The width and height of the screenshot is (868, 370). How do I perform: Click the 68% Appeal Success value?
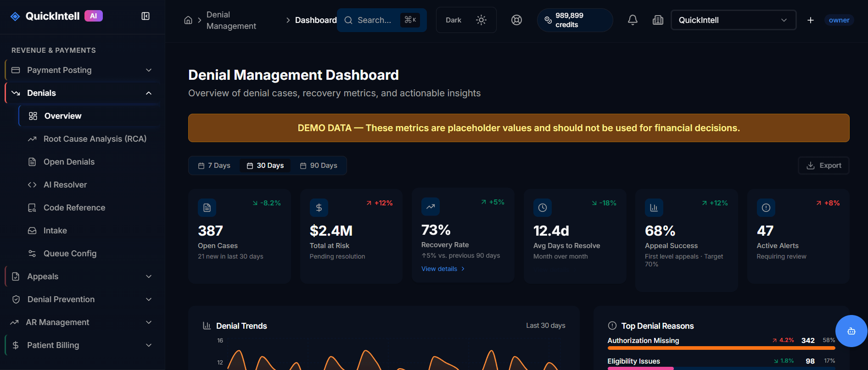(x=660, y=231)
